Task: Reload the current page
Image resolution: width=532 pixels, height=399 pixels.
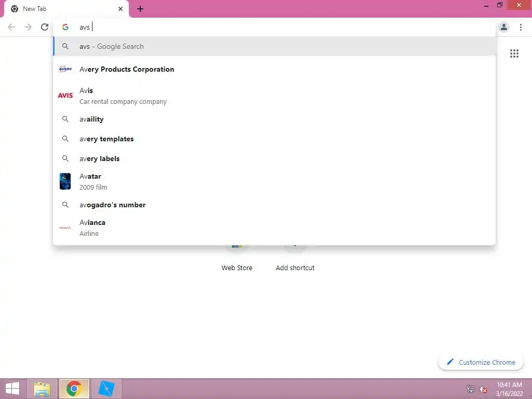Action: tap(45, 27)
